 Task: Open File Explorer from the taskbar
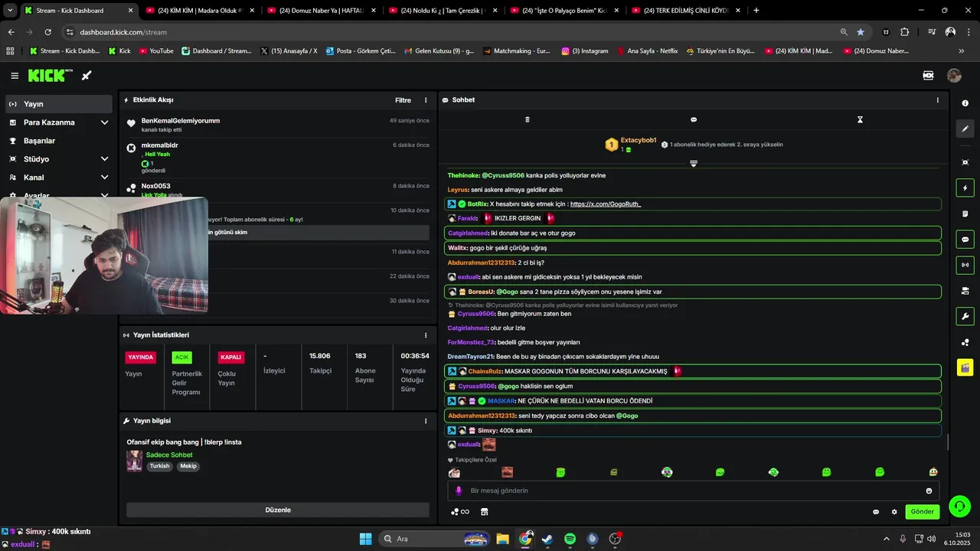pos(502,539)
